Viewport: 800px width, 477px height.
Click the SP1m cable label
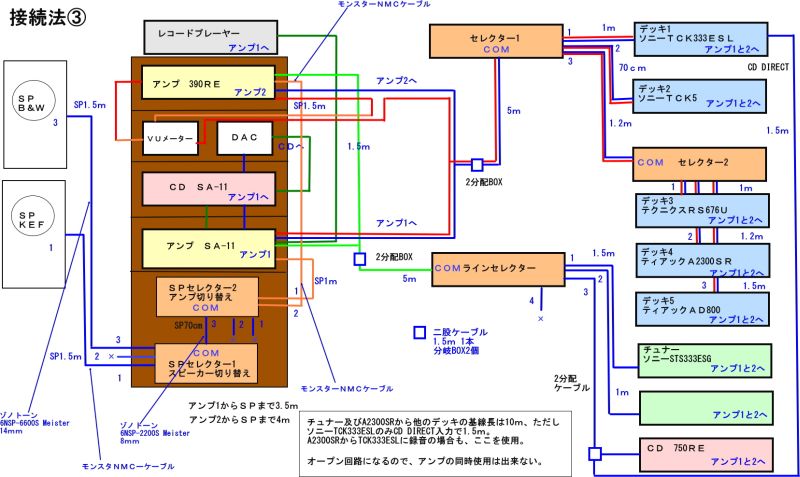(326, 281)
